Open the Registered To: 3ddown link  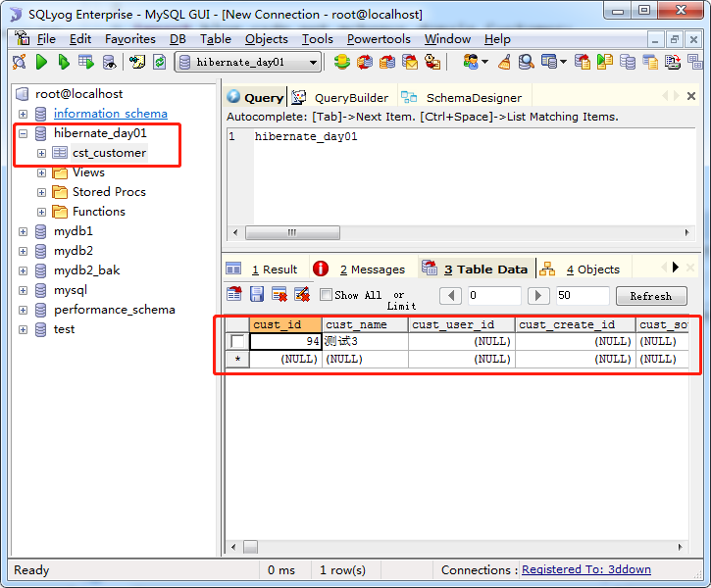tap(586, 569)
